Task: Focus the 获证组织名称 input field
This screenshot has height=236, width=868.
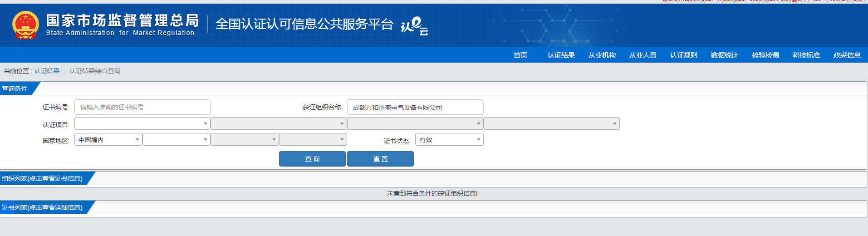Action: [415, 107]
